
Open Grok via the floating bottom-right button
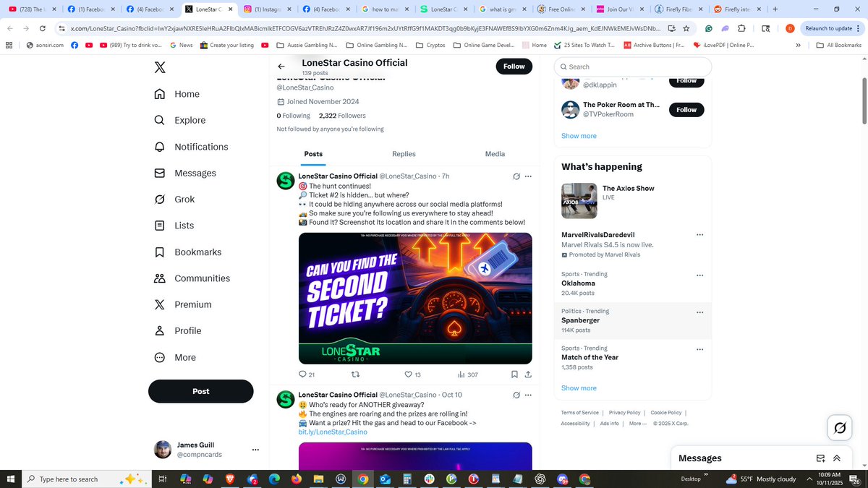pos(839,427)
